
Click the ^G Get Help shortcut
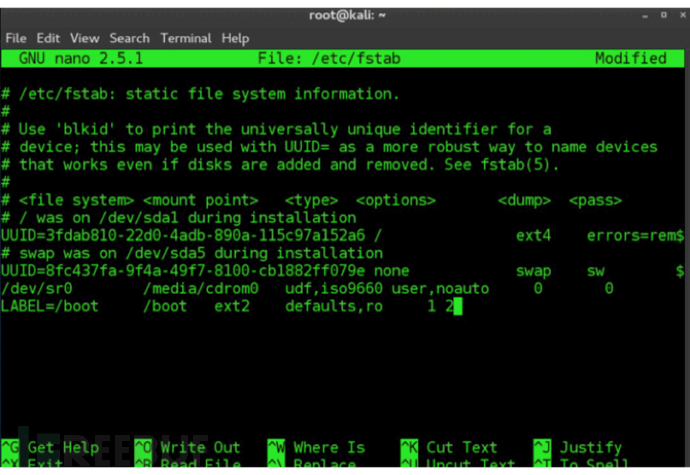point(51,447)
